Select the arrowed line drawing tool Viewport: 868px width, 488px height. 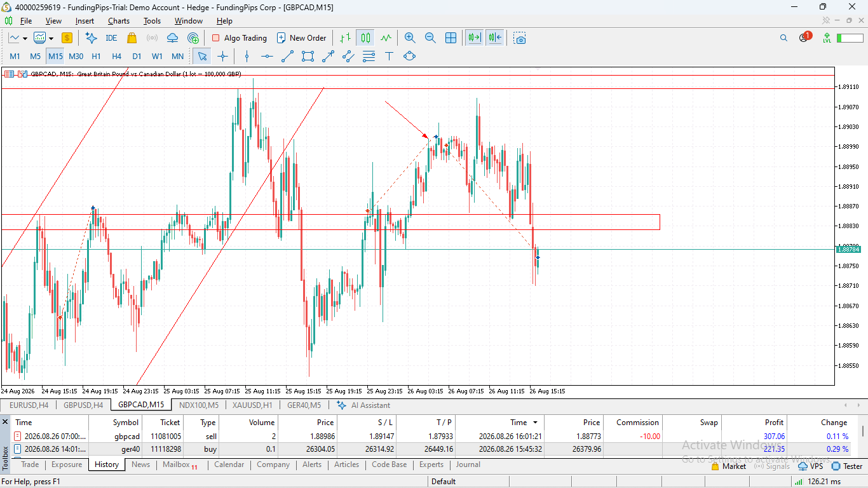tap(328, 56)
